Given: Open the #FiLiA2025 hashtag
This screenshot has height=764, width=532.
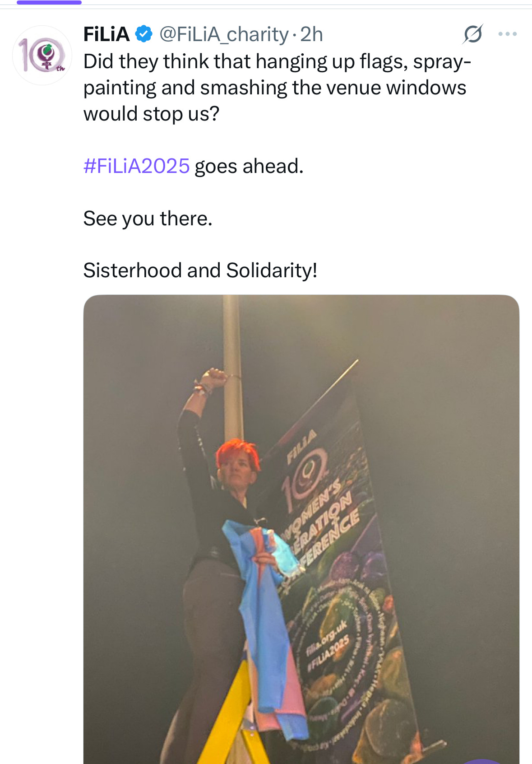Looking at the screenshot, I should click(x=137, y=166).
